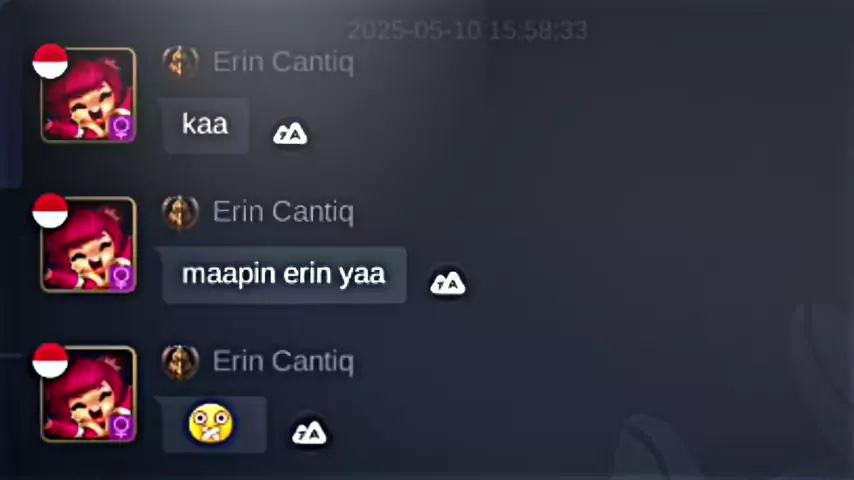Click the female gender badge on top avatar
The height and width of the screenshot is (480, 854).
[x=122, y=128]
